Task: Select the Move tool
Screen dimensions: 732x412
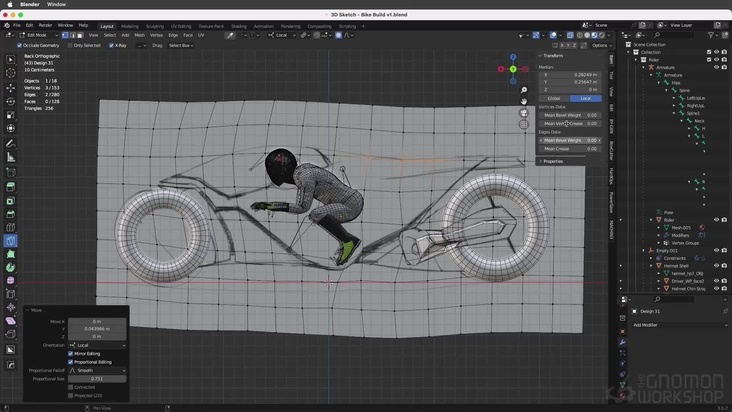Action: 10,87
